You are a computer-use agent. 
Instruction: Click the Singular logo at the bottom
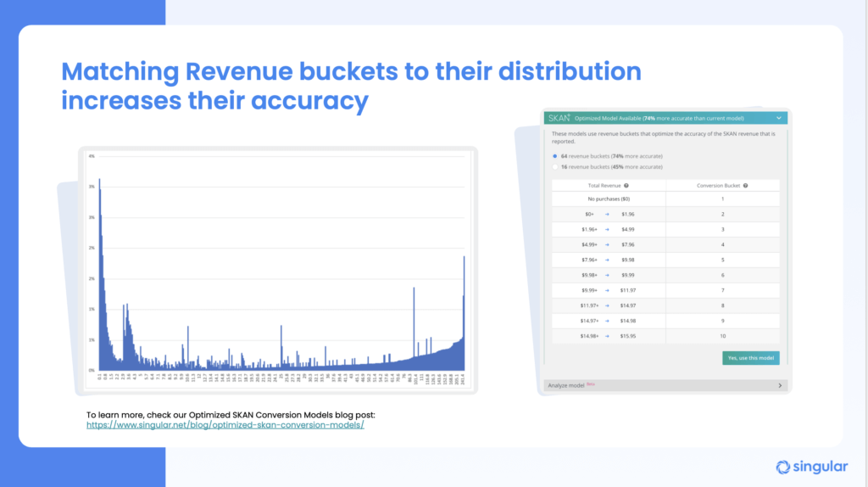coord(811,467)
